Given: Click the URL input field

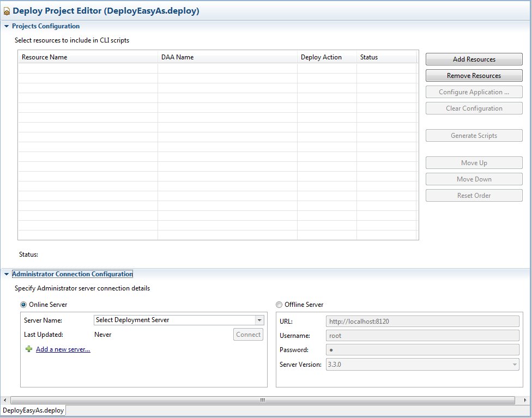Looking at the screenshot, I should click(x=422, y=322).
